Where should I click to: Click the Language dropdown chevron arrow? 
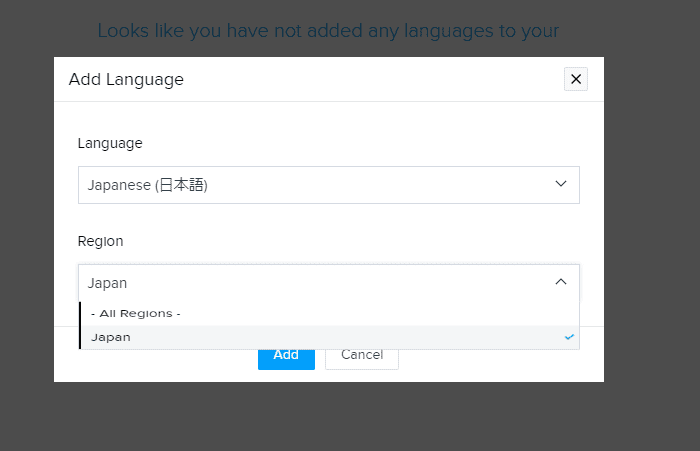click(561, 184)
